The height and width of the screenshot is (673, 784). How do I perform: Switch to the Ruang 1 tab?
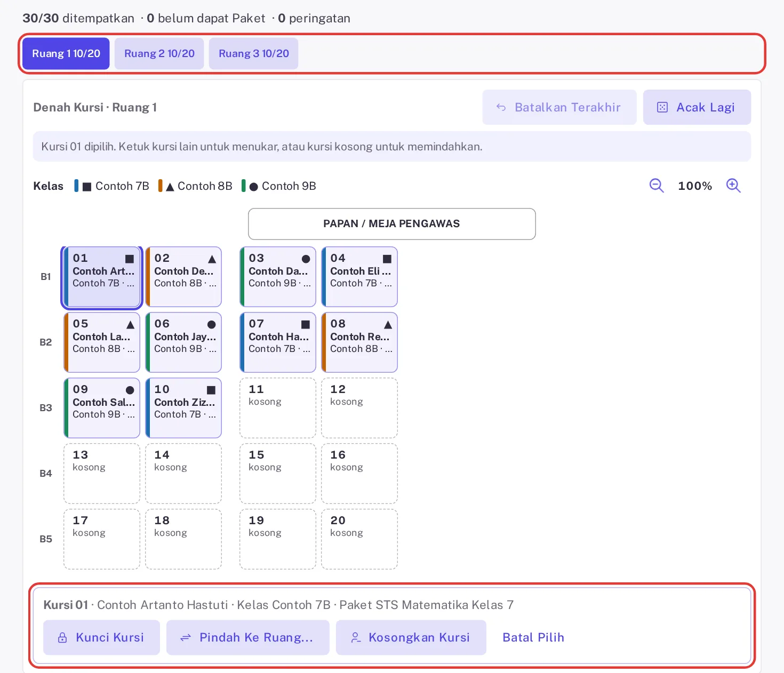[x=66, y=53]
